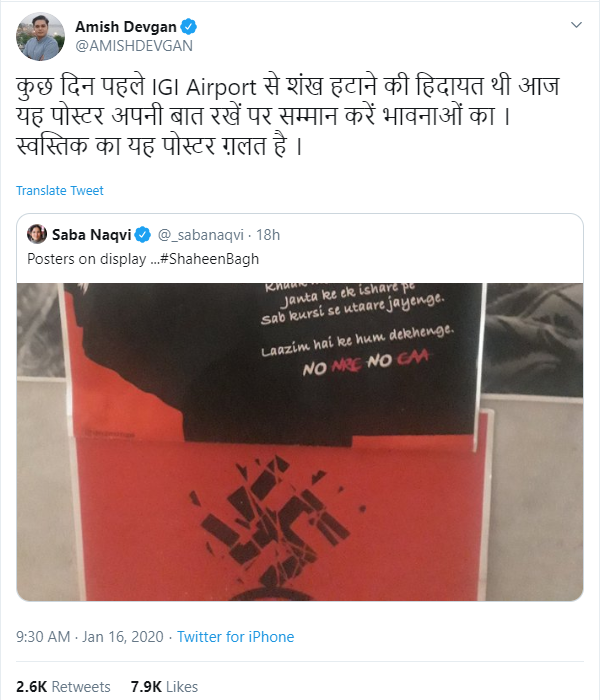Click the Amish Devgan display name

pyautogui.click(x=125, y=27)
